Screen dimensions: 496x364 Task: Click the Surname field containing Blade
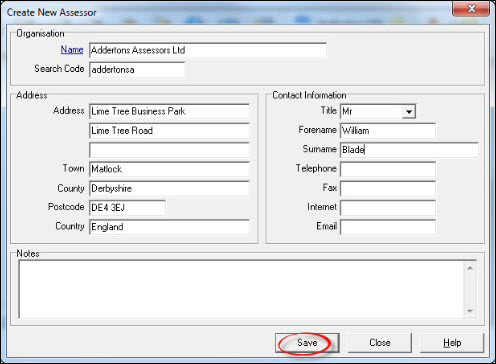[x=409, y=150]
